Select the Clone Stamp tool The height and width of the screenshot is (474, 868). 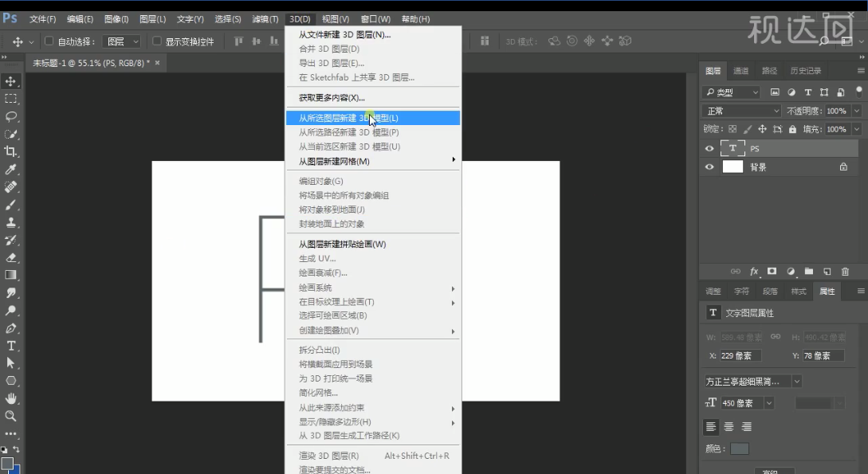click(10, 222)
